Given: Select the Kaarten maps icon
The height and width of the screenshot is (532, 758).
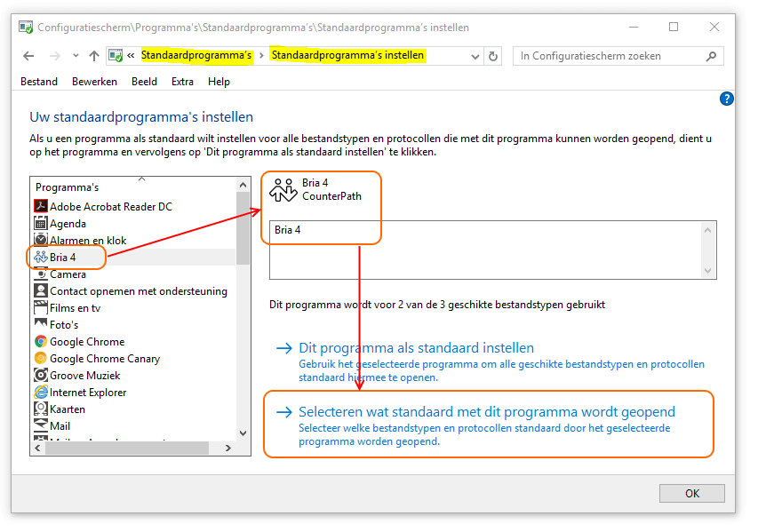Looking at the screenshot, I should (41, 409).
